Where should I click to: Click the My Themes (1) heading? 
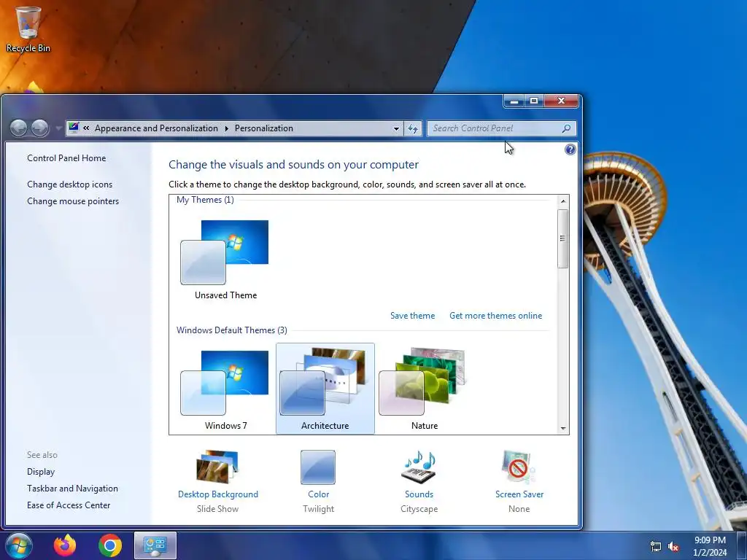[x=205, y=200]
